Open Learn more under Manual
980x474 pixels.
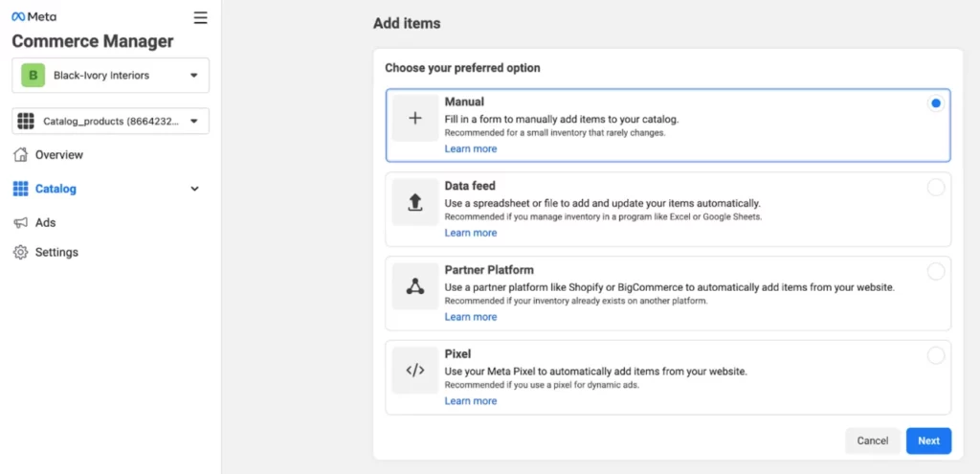click(x=471, y=148)
